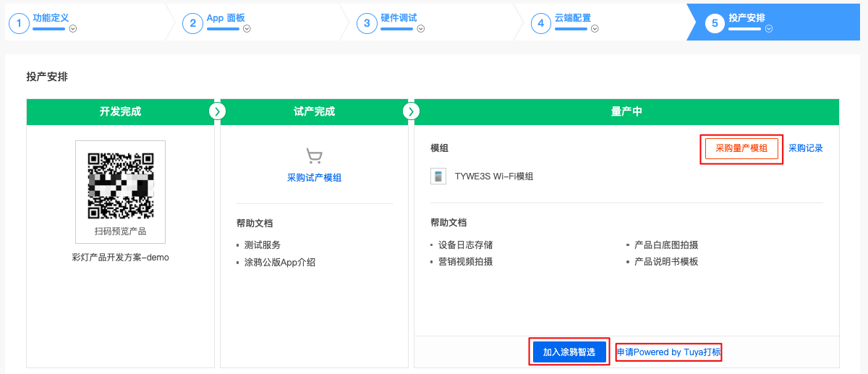Open 采购记录 link
Screen dimensions: 868x374
tap(806, 148)
